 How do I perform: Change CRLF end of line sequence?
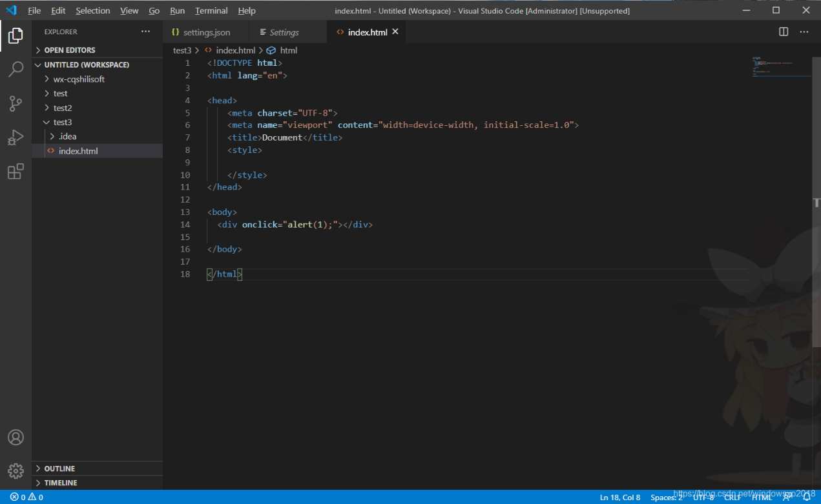coord(733,497)
